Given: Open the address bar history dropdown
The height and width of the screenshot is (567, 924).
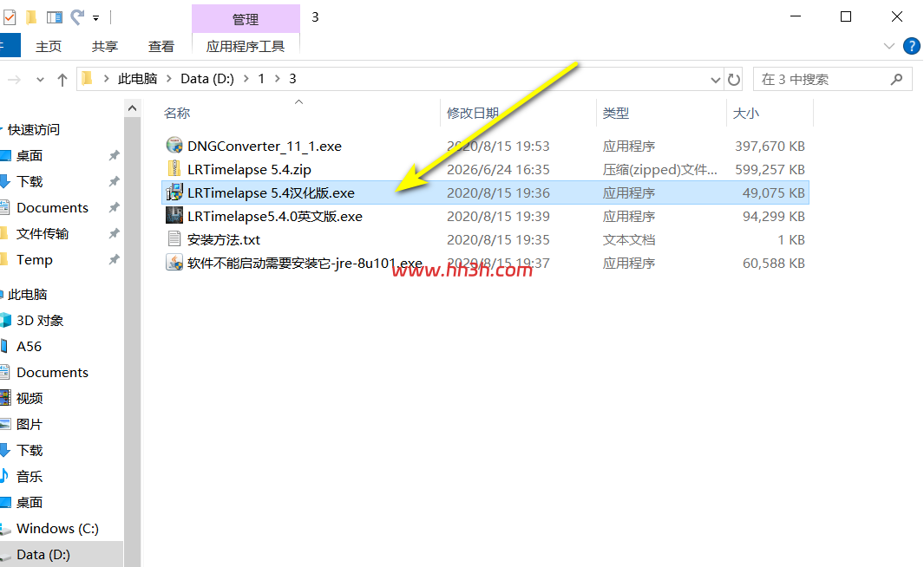Looking at the screenshot, I should (716, 80).
